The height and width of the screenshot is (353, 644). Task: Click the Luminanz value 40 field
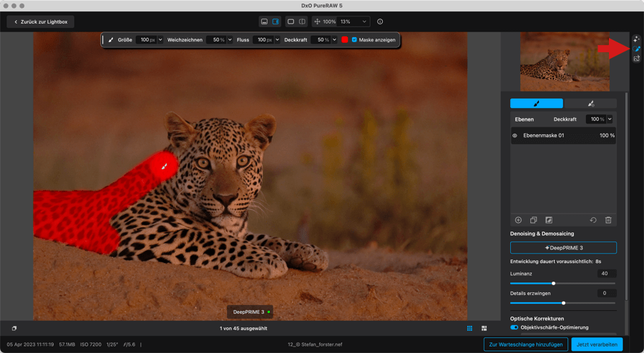pos(607,274)
